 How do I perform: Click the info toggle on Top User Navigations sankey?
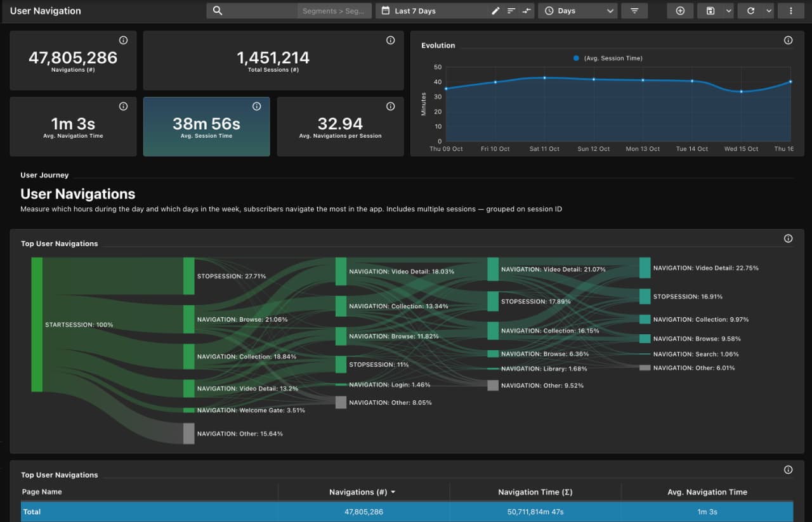(x=788, y=238)
